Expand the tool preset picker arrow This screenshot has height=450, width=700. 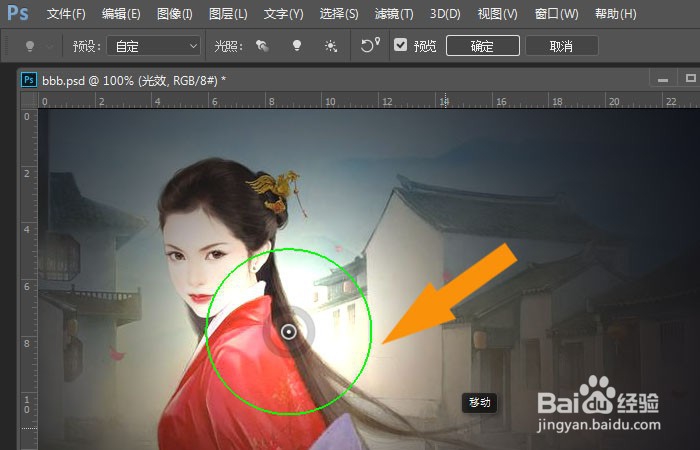(50, 46)
